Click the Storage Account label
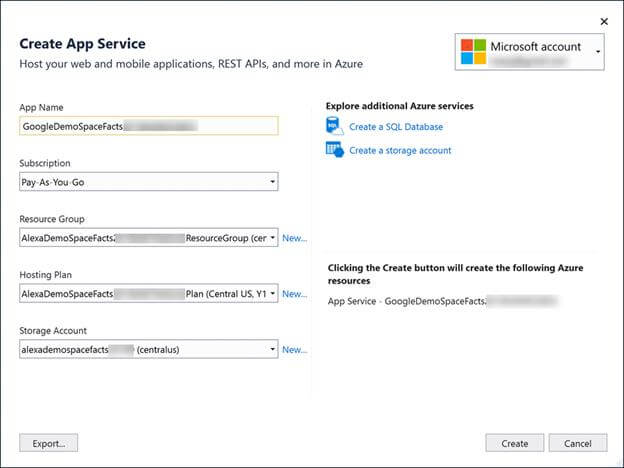Image resolution: width=624 pixels, height=468 pixels. (x=53, y=330)
